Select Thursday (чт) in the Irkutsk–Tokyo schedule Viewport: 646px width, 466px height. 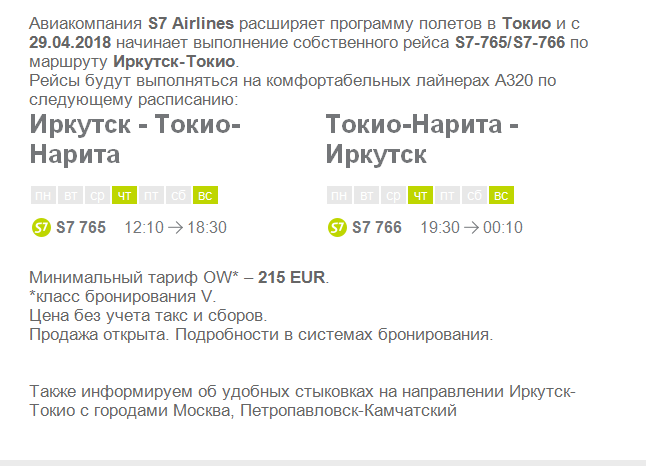click(124, 195)
